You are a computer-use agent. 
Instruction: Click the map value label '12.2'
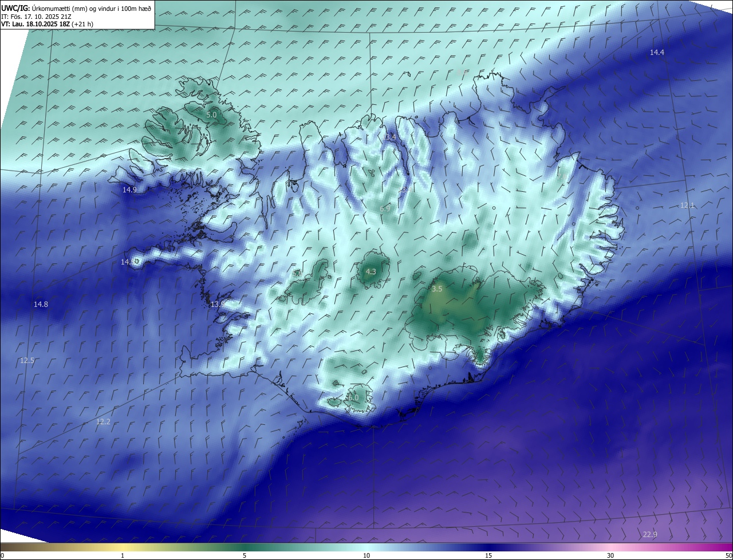click(103, 422)
